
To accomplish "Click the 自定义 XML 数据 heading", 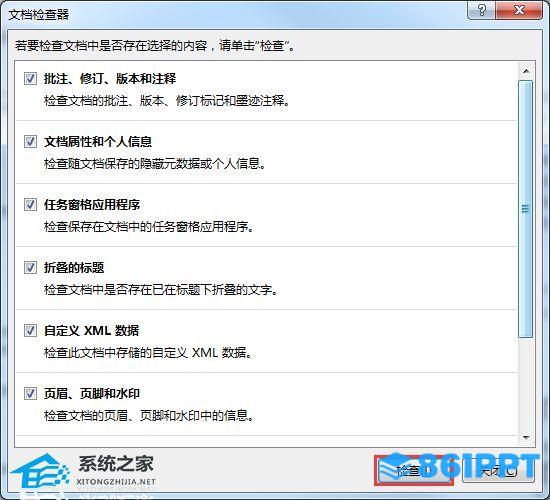I will click(x=92, y=331).
